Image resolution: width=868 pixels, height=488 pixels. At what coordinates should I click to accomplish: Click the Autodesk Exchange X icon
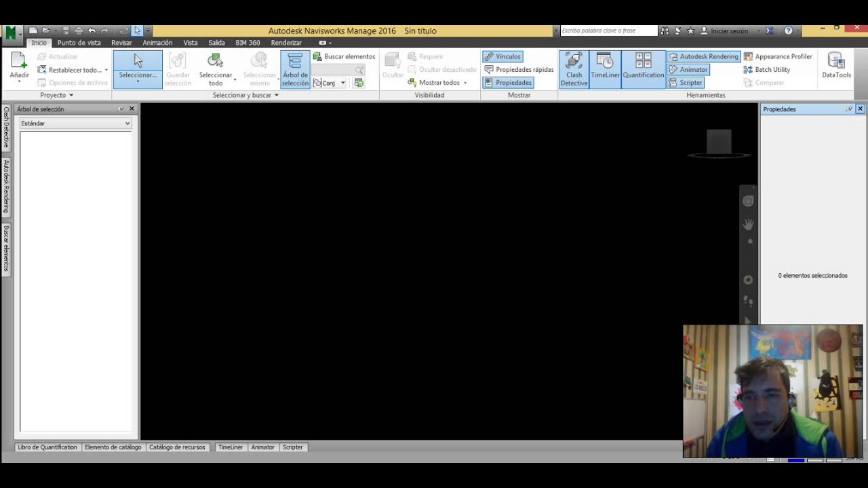[x=770, y=30]
